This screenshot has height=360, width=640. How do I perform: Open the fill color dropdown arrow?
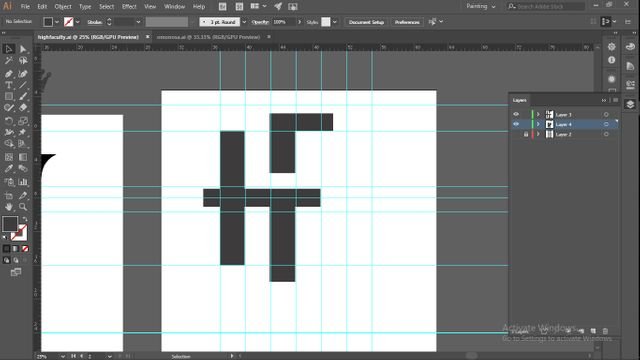pos(57,22)
